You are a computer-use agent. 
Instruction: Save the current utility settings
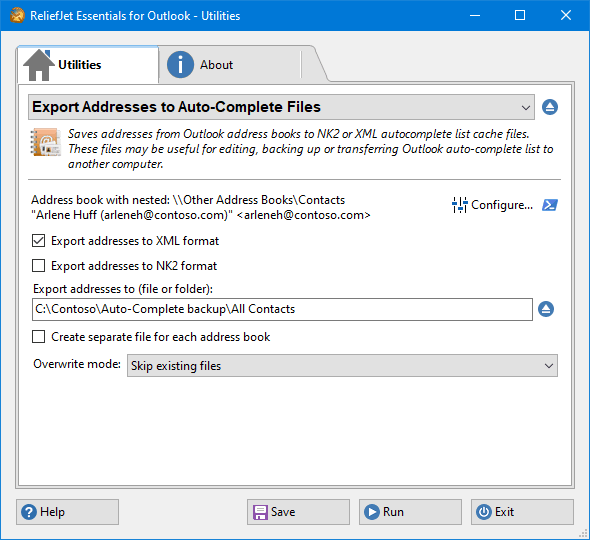298,512
